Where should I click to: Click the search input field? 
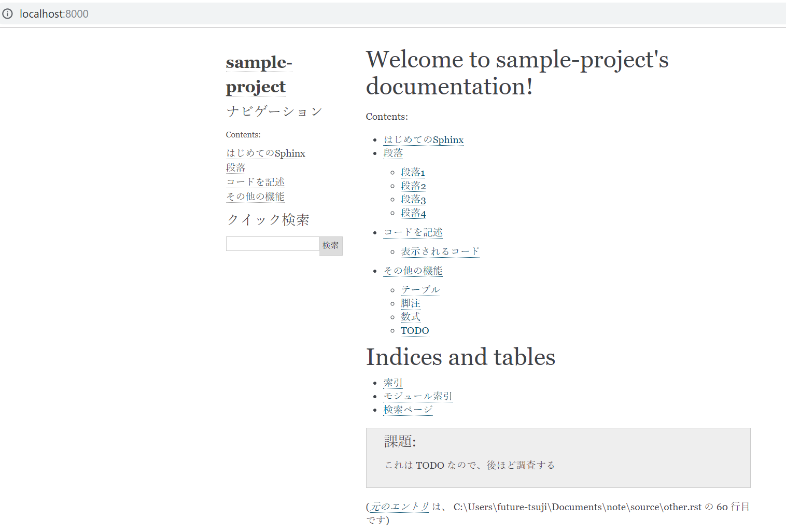click(x=272, y=244)
